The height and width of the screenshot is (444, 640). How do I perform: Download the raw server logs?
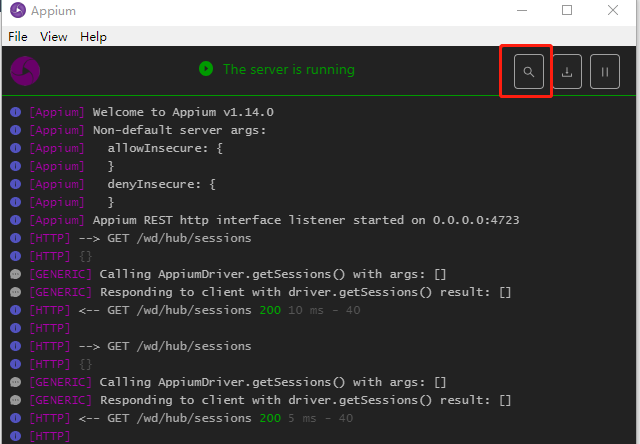point(567,71)
